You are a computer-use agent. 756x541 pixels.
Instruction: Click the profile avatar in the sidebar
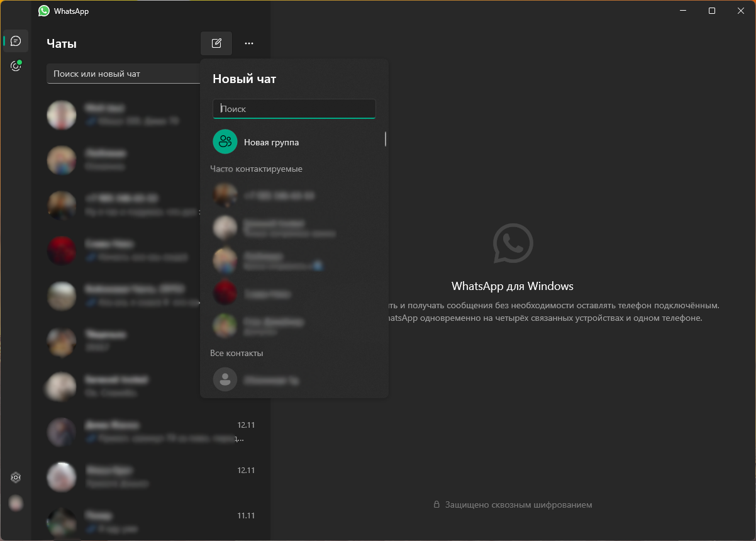[x=16, y=503]
